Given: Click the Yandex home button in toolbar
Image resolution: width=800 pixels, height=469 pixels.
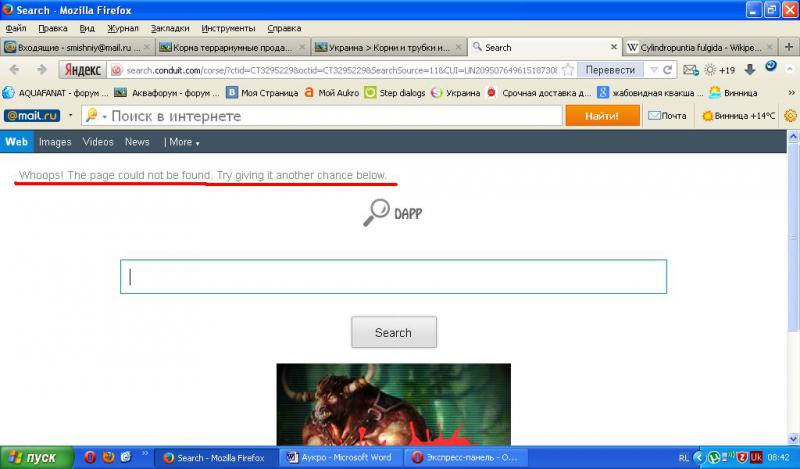Looking at the screenshot, I should pos(83,70).
